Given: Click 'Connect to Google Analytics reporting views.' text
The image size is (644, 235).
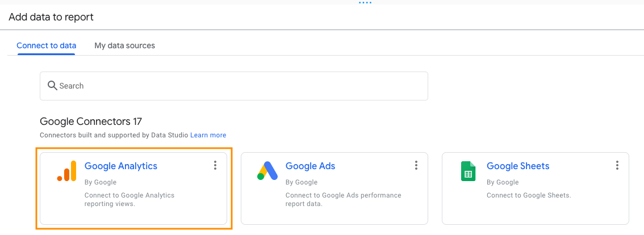Looking at the screenshot, I should pyautogui.click(x=129, y=200).
